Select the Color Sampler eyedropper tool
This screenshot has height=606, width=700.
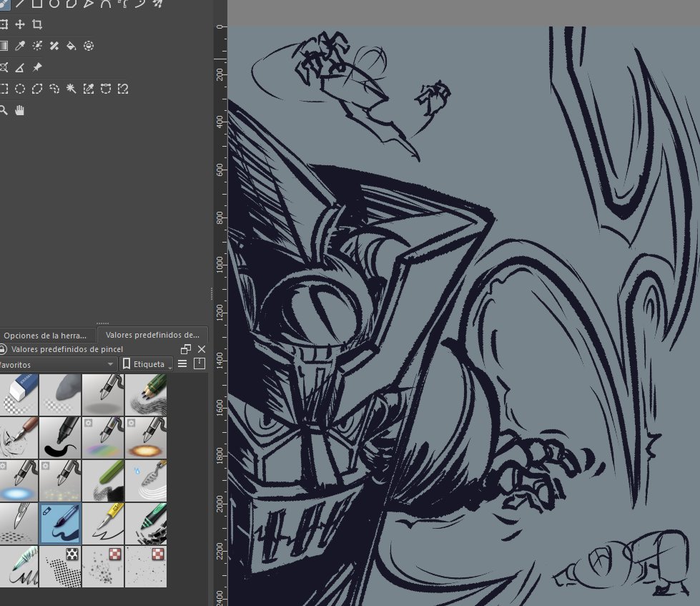[x=20, y=46]
